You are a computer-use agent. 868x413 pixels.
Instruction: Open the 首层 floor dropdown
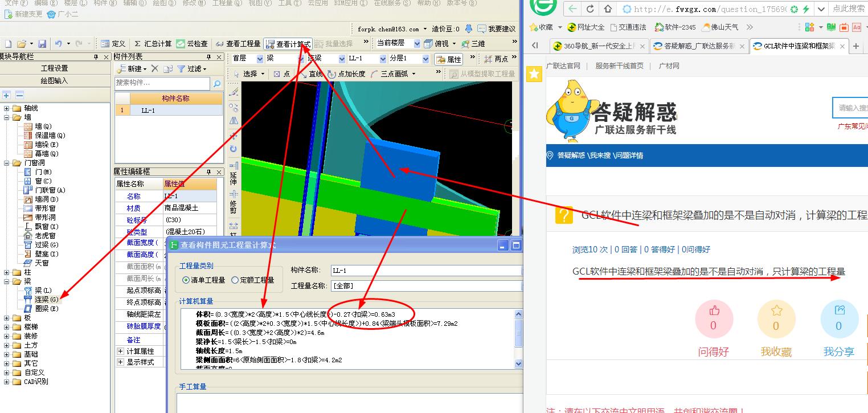[260, 59]
